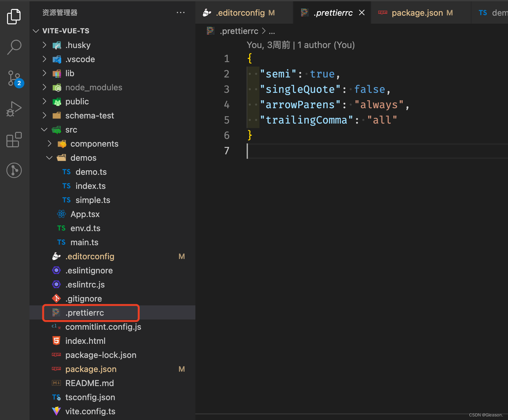
Task: Open .eslintignore file in explorer
Action: pos(112,271)
